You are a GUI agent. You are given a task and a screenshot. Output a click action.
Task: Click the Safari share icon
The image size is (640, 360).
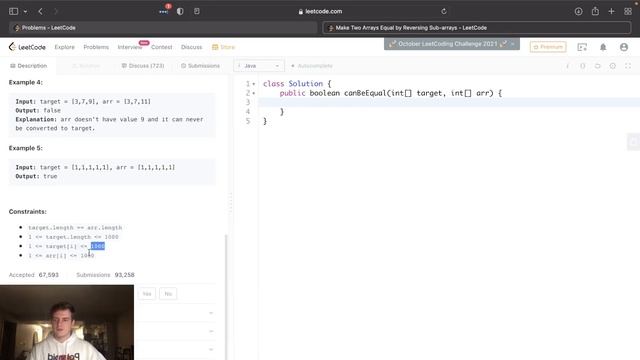[595, 11]
